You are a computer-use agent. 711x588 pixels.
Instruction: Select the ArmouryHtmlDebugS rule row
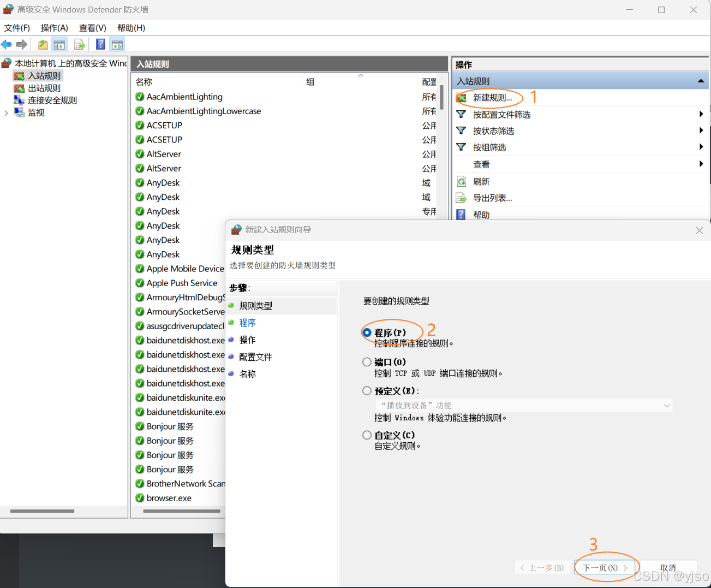180,298
